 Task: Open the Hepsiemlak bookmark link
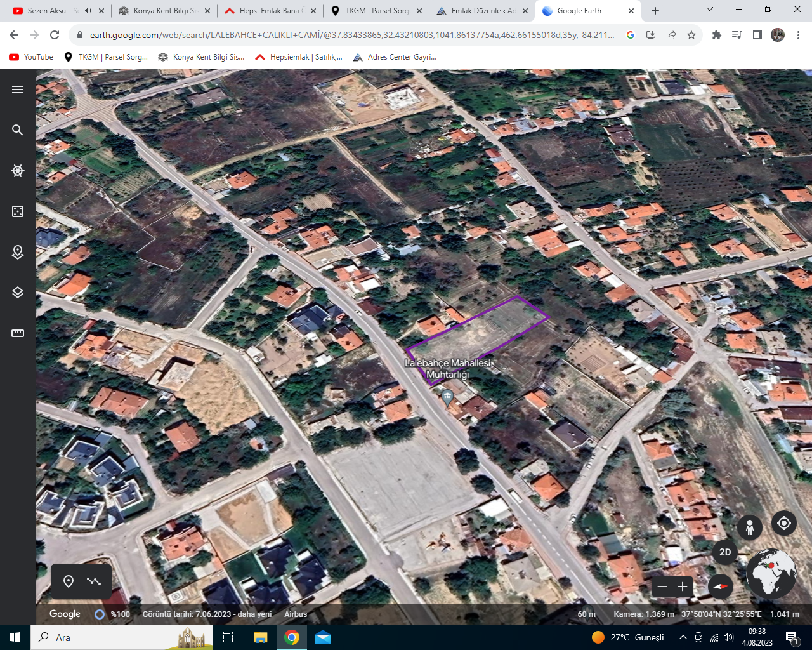coord(299,57)
